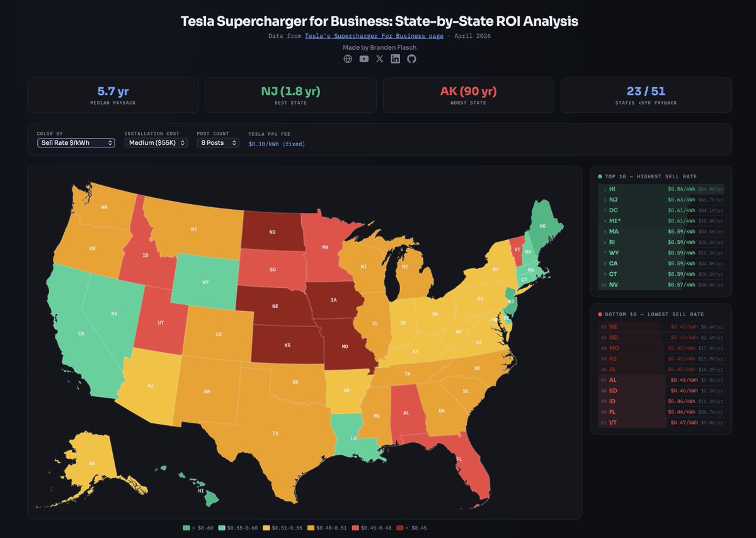The height and width of the screenshot is (538, 756).
Task: Select the ID row in Bottom 10
Action: 661,402
